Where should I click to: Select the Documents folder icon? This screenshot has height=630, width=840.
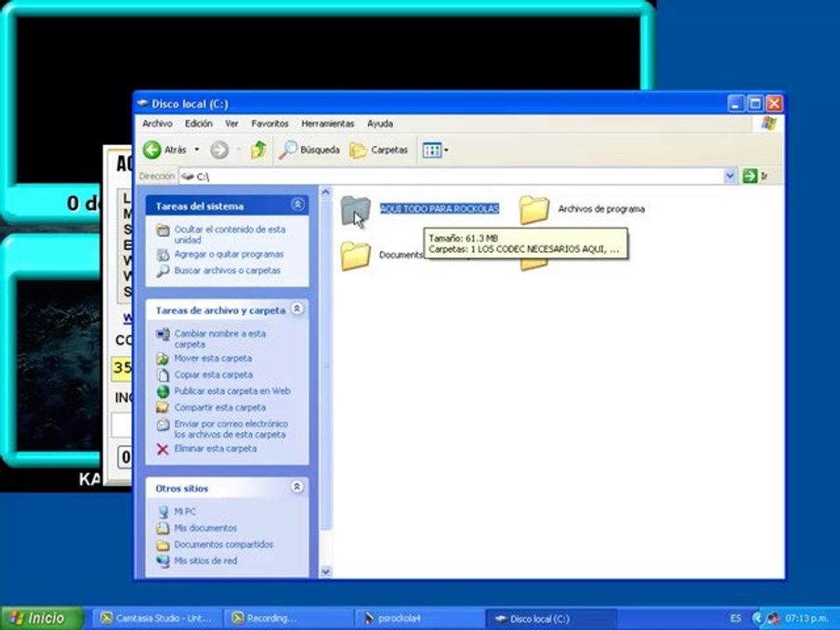tap(355, 255)
